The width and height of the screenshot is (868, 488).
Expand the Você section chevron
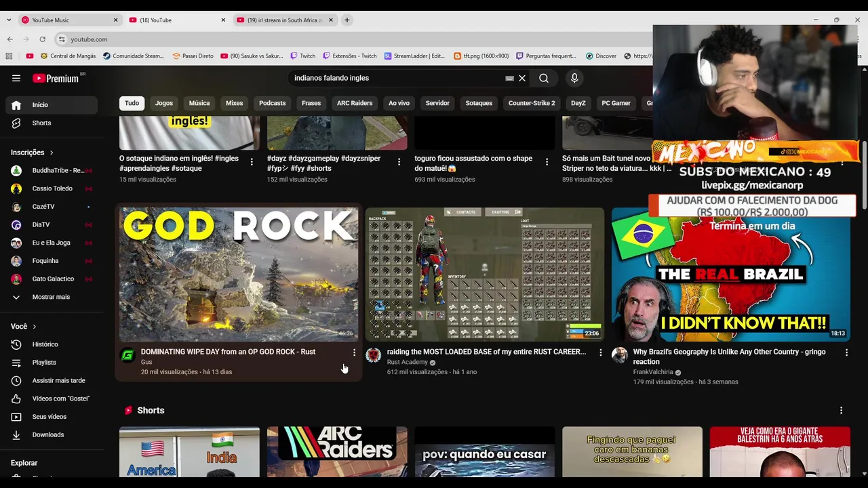pyautogui.click(x=35, y=327)
